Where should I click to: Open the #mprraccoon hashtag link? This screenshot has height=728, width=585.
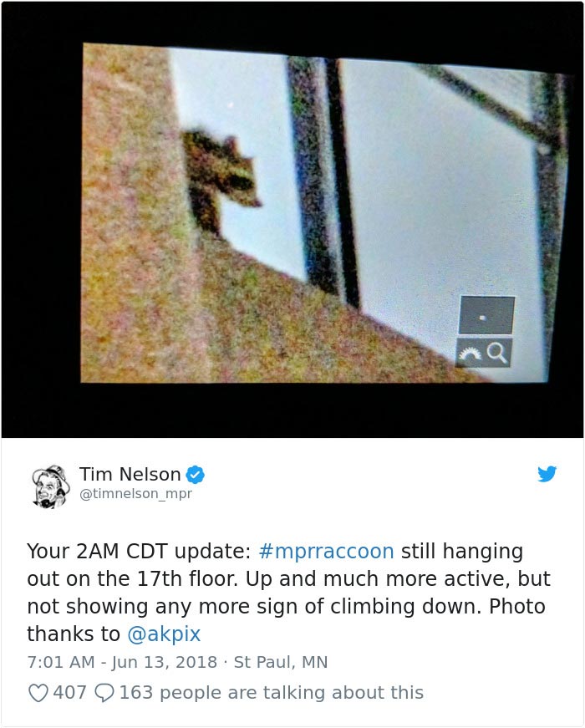[327, 551]
